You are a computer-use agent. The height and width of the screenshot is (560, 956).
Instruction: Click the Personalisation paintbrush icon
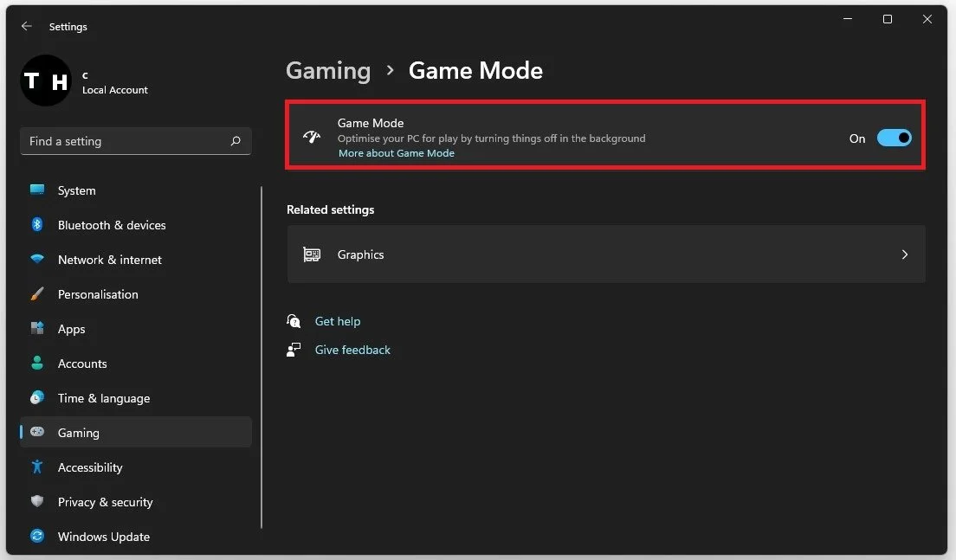click(37, 293)
